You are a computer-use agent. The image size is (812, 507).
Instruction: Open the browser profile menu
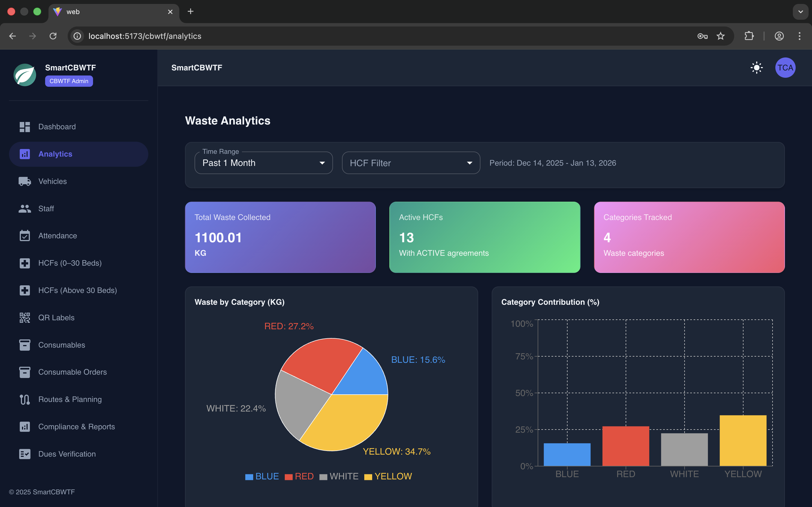click(779, 36)
